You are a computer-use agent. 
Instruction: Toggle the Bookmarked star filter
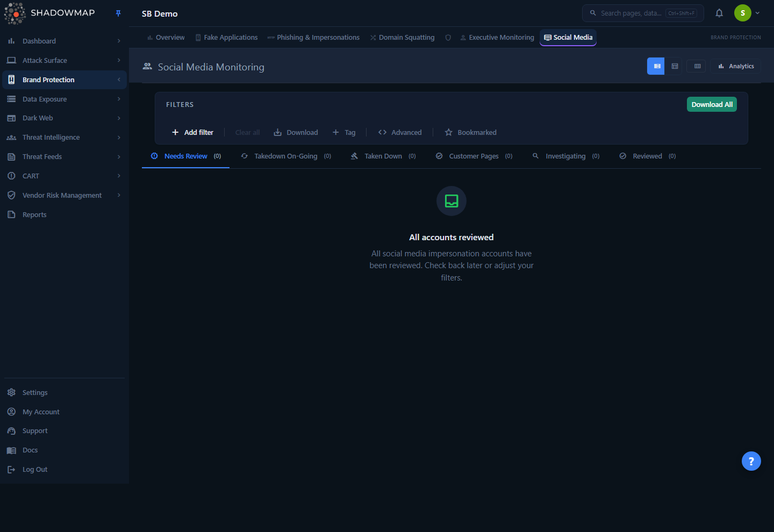pyautogui.click(x=471, y=132)
